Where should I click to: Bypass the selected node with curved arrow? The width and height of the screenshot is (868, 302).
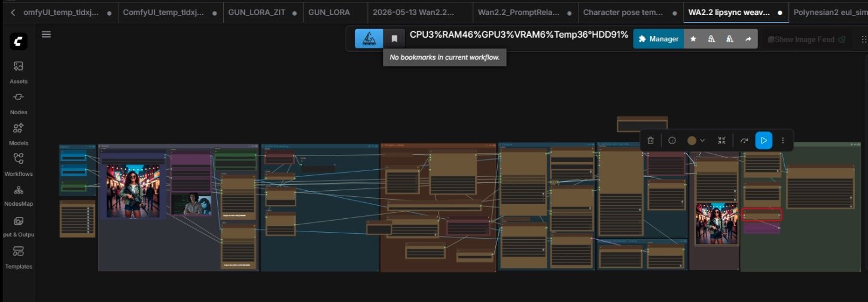pyautogui.click(x=744, y=141)
